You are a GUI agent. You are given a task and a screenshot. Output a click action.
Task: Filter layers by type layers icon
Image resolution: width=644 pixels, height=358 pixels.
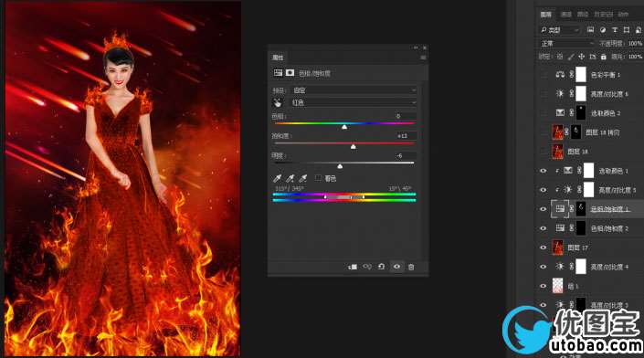tap(615, 30)
